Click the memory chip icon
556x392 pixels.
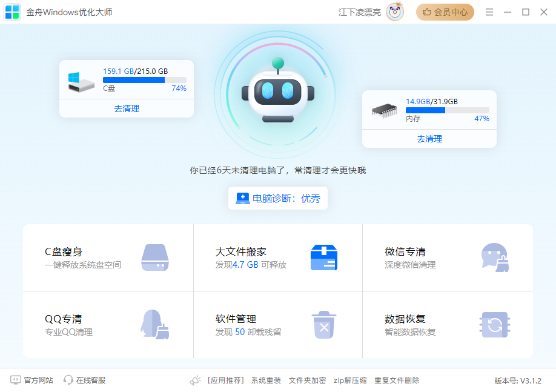tap(385, 111)
